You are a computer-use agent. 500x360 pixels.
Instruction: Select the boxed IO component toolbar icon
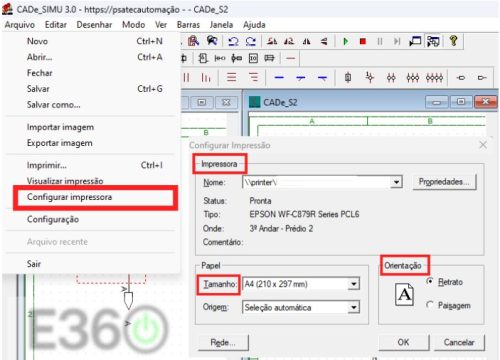tap(253, 58)
